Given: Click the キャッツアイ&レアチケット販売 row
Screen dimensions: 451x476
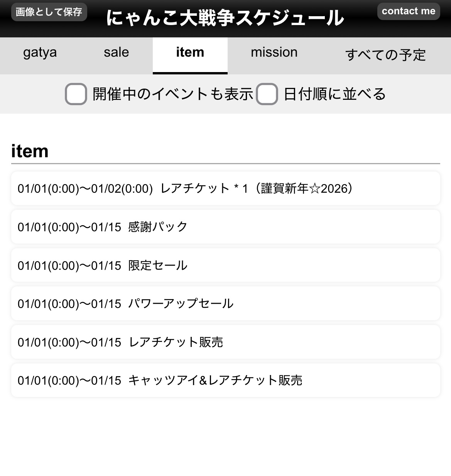Looking at the screenshot, I should 225,380.
